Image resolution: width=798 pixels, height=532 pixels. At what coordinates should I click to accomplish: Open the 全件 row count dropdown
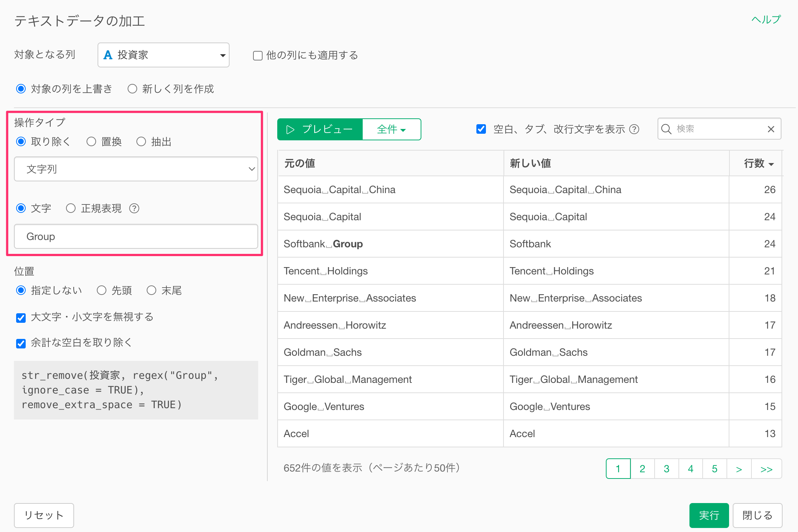[392, 129]
